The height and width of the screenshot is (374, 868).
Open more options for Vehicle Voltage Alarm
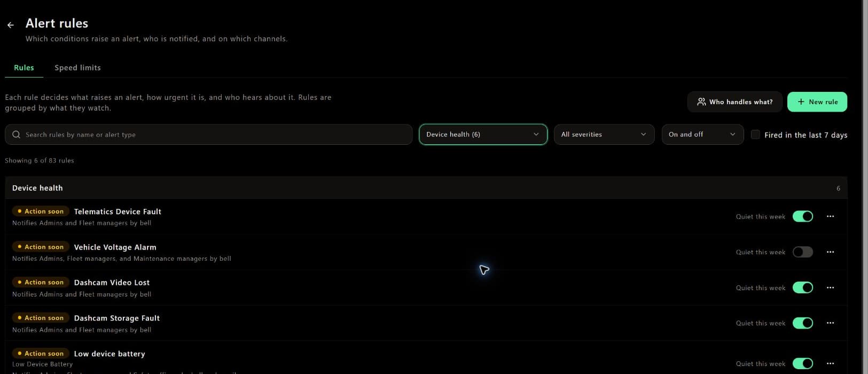[830, 252]
